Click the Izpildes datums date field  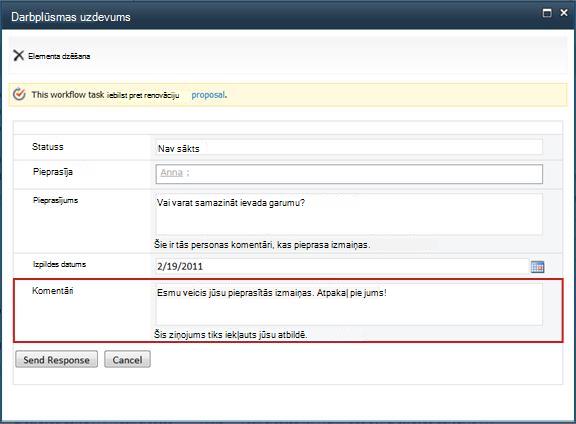(x=342, y=266)
